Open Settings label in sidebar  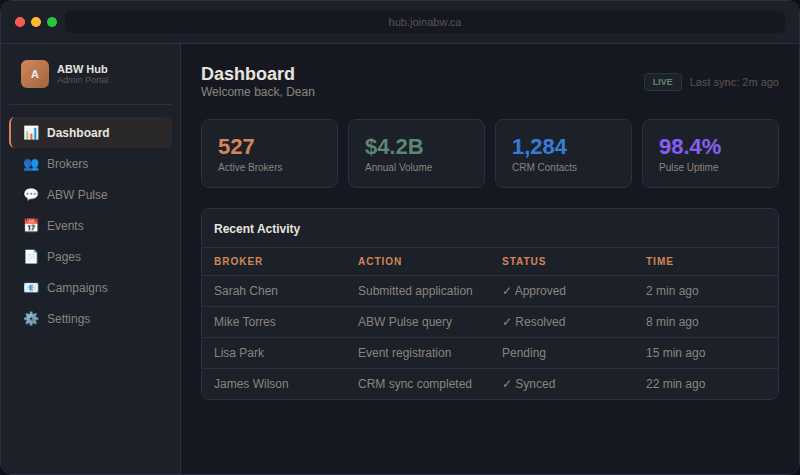(68, 319)
